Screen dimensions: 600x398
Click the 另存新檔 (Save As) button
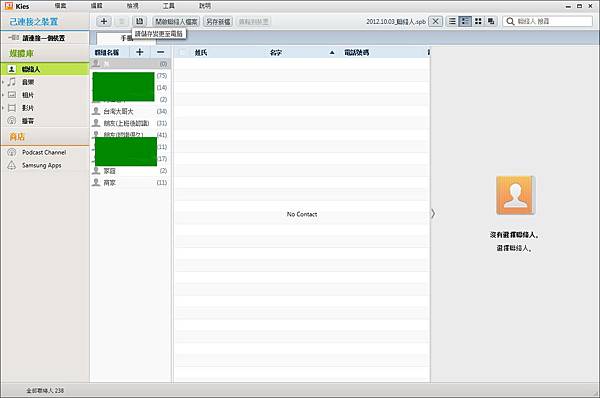[x=218, y=21]
